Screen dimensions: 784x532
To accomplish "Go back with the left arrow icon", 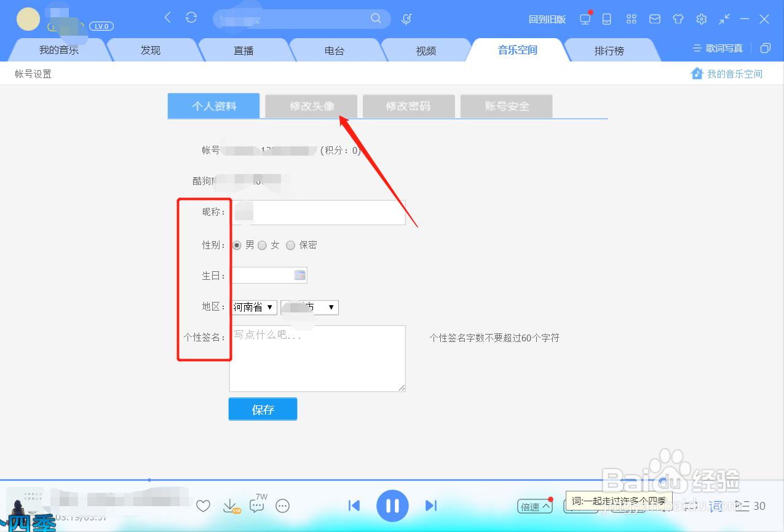I will 167,18.
